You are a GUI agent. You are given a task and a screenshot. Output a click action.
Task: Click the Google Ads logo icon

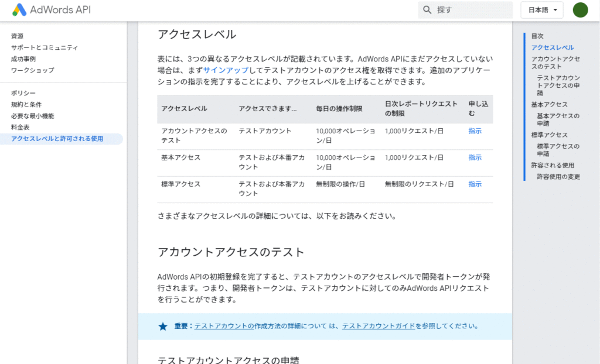point(19,10)
